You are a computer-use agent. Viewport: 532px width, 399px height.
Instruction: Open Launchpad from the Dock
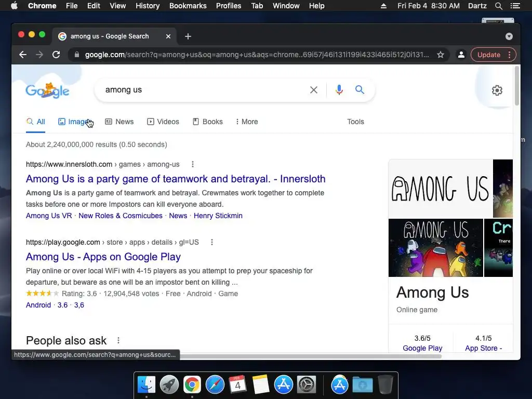(x=169, y=385)
